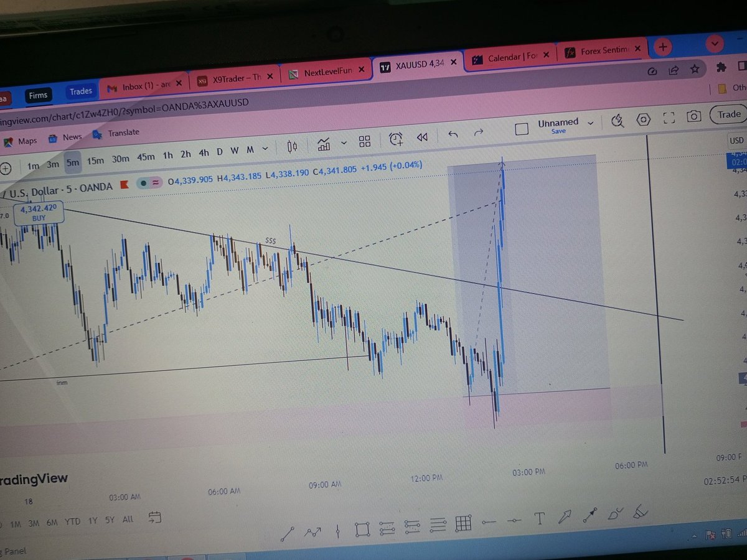
Task: Expand the browser tab search chevron
Action: [x=715, y=44]
